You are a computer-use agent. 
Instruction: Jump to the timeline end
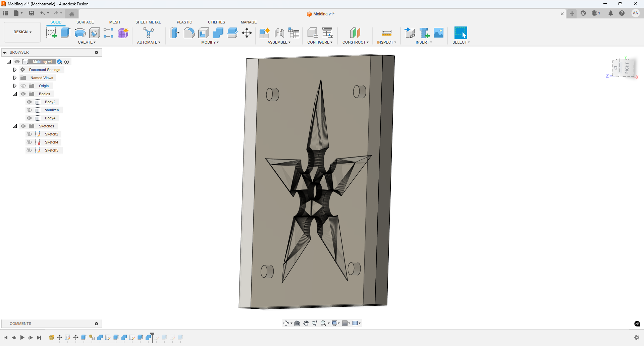39,338
